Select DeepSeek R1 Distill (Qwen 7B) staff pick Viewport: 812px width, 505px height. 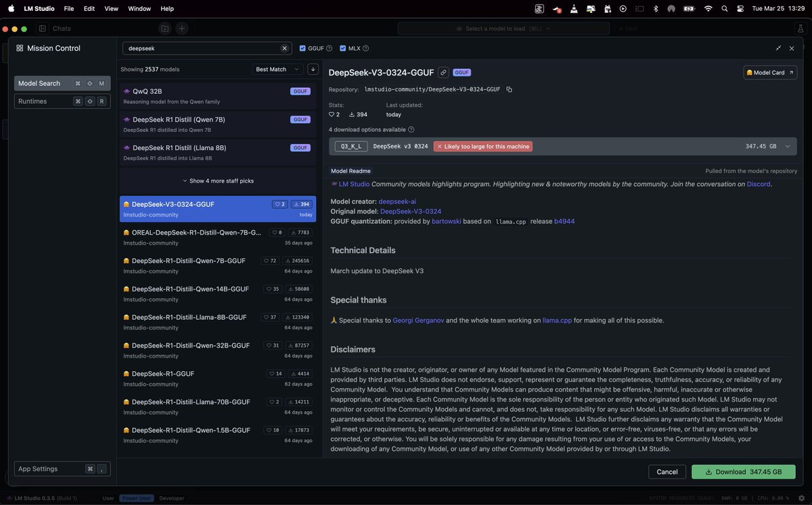pyautogui.click(x=217, y=124)
